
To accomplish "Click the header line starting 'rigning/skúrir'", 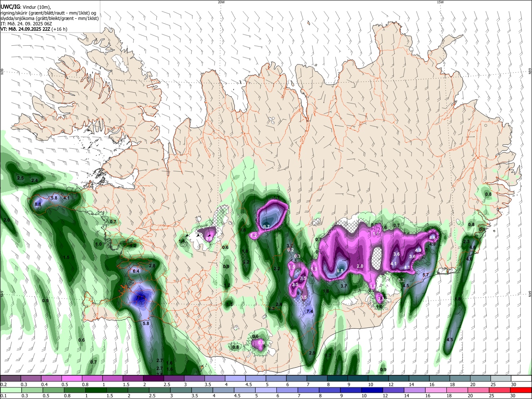I will tap(48, 13).
